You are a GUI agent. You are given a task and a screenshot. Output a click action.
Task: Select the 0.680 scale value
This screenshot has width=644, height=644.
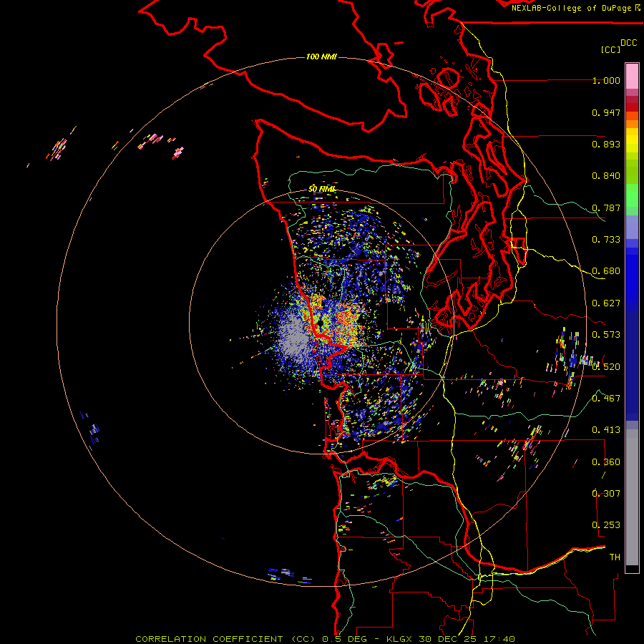tap(606, 271)
